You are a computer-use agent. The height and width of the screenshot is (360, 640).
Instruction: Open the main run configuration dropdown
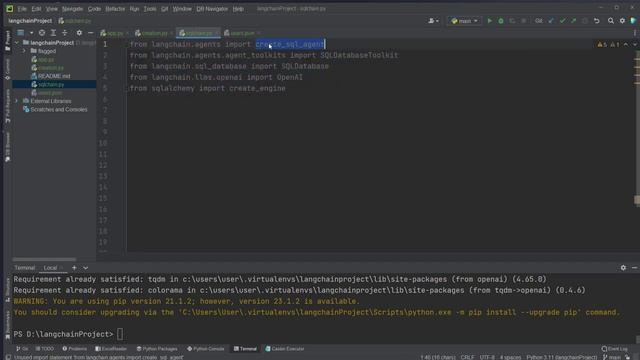click(464, 21)
